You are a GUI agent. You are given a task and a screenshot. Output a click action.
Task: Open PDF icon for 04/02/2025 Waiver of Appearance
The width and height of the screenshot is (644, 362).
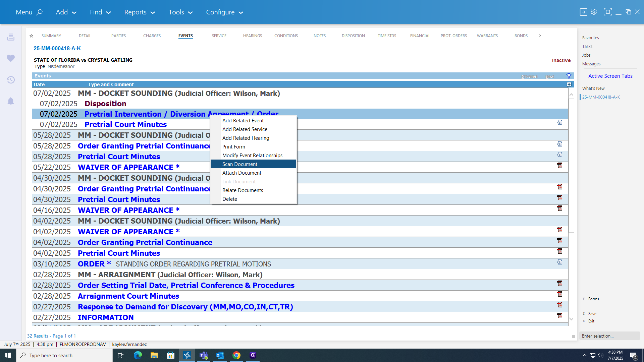tap(559, 230)
